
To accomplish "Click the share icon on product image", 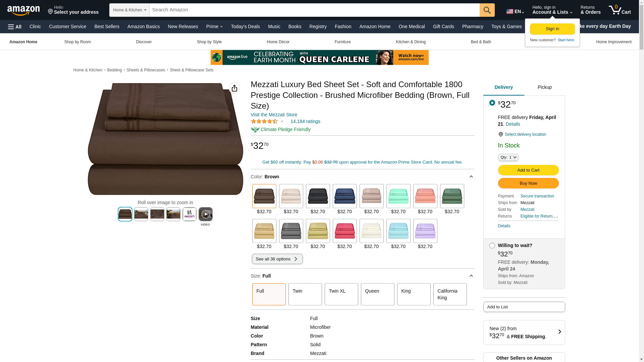I will coord(234,88).
